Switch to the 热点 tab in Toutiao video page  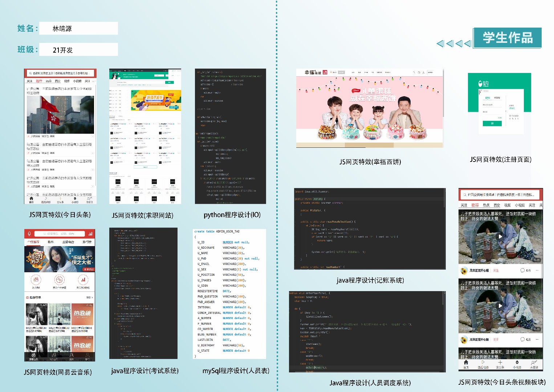click(486, 205)
